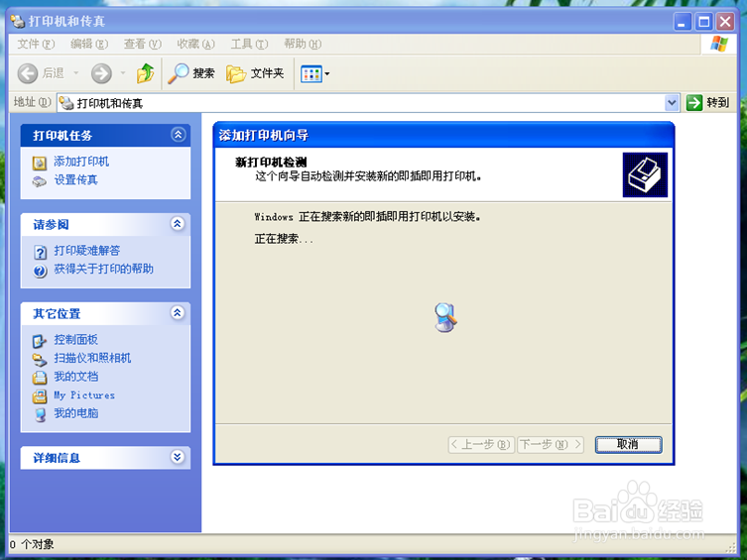Screen dimensions: 747x560
Task: Click the add printer icon in tasks
Action: click(x=40, y=164)
